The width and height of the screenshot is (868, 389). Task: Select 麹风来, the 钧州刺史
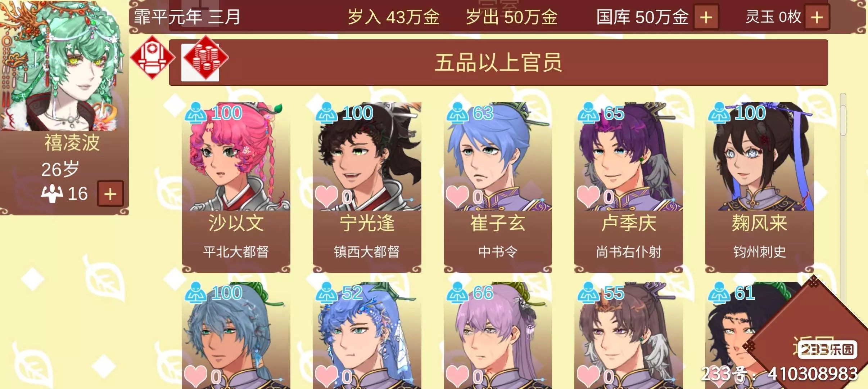point(759,187)
